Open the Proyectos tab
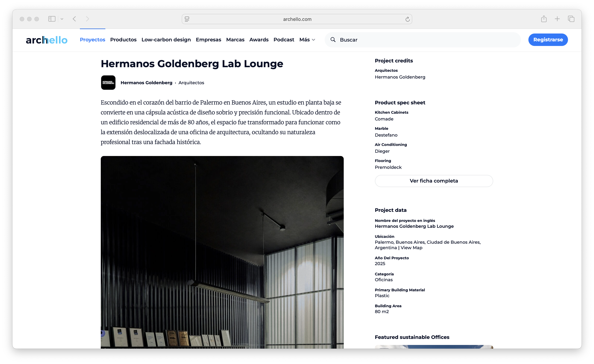 (93, 40)
